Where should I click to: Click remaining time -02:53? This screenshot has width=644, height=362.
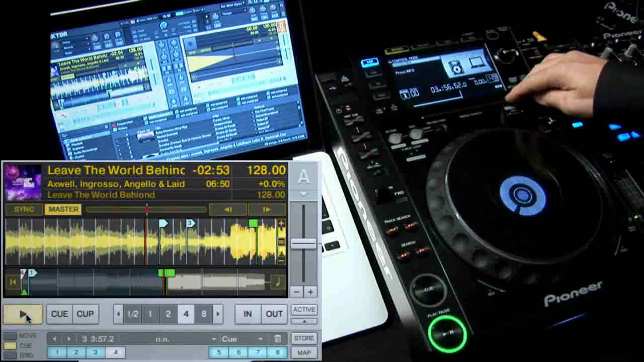pos(211,170)
